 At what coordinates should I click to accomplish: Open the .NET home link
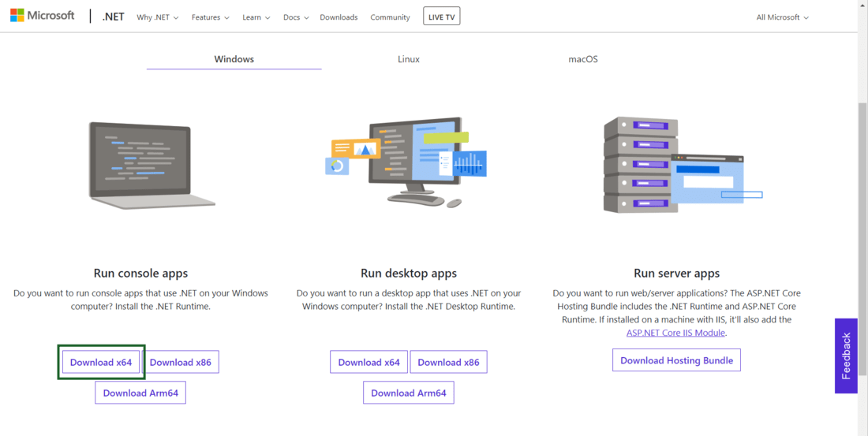(x=114, y=17)
